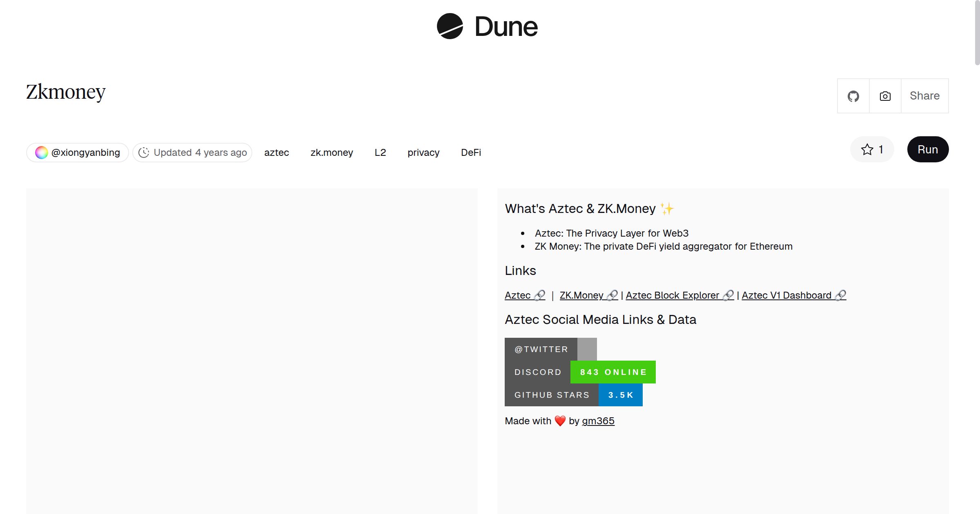Select the DeFi tag
This screenshot has height=514, width=980.
[x=470, y=152]
